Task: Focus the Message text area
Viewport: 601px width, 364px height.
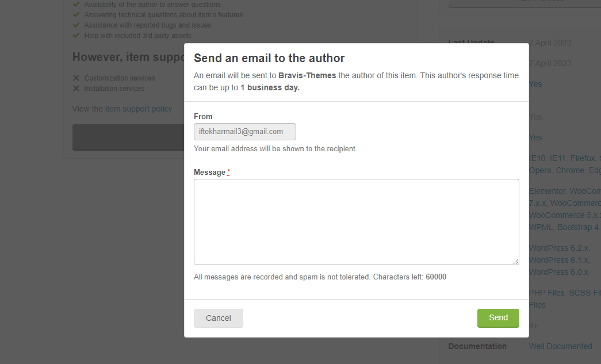Action: coord(356,222)
